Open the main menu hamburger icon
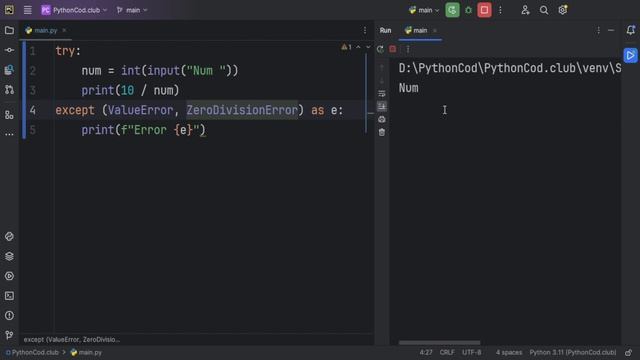 [27, 10]
